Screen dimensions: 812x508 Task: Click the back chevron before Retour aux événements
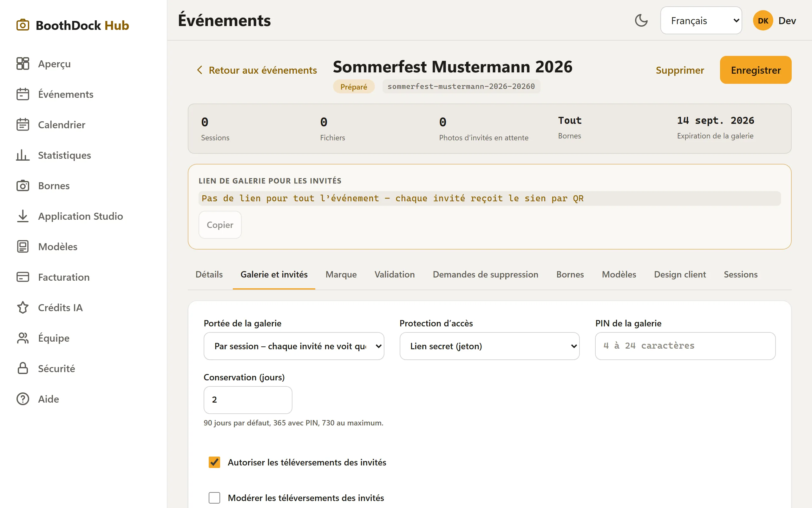tap(200, 70)
